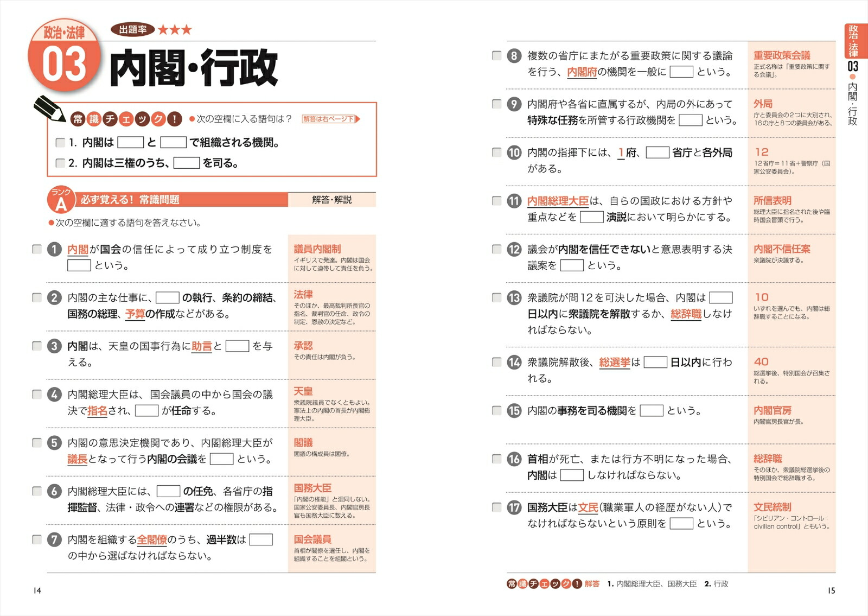This screenshot has height=616, width=868.
Task: Click the answer 天皇
Action: click(x=303, y=391)
